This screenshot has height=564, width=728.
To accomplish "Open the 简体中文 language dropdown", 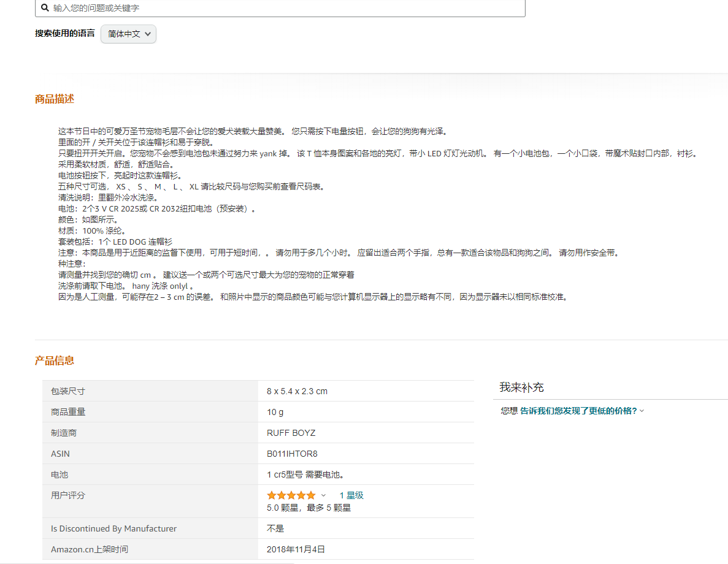I will pyautogui.click(x=129, y=34).
